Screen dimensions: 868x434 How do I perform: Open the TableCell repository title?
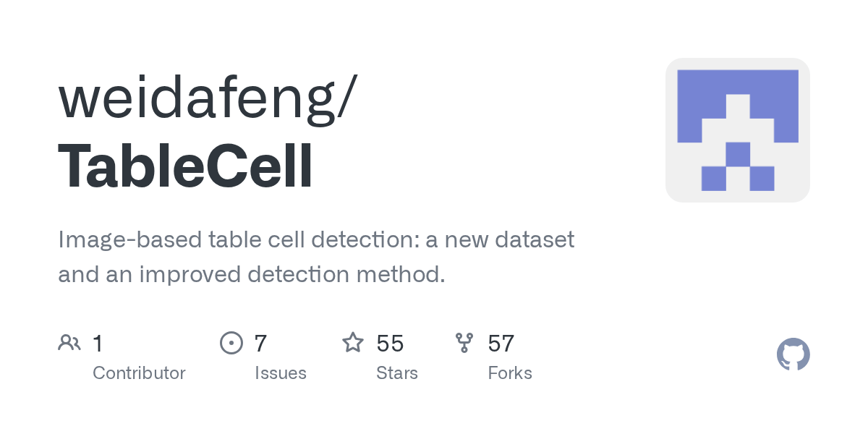pos(185,166)
